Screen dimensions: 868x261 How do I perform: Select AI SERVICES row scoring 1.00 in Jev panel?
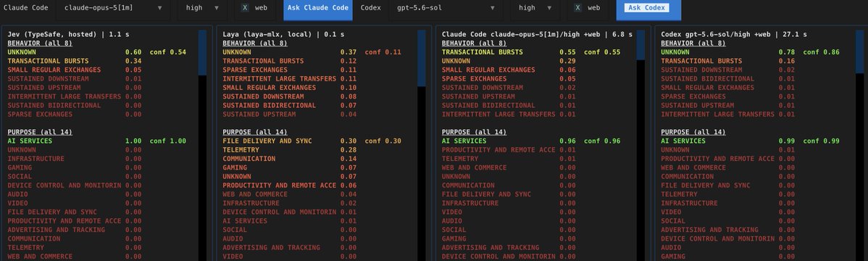tap(75, 141)
